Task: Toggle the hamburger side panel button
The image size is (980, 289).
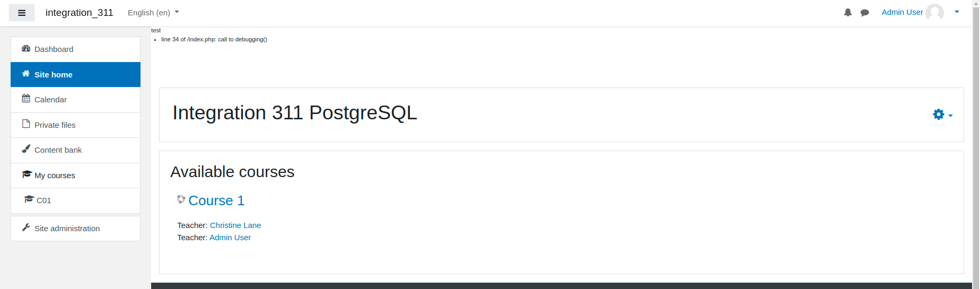Action: point(22,13)
